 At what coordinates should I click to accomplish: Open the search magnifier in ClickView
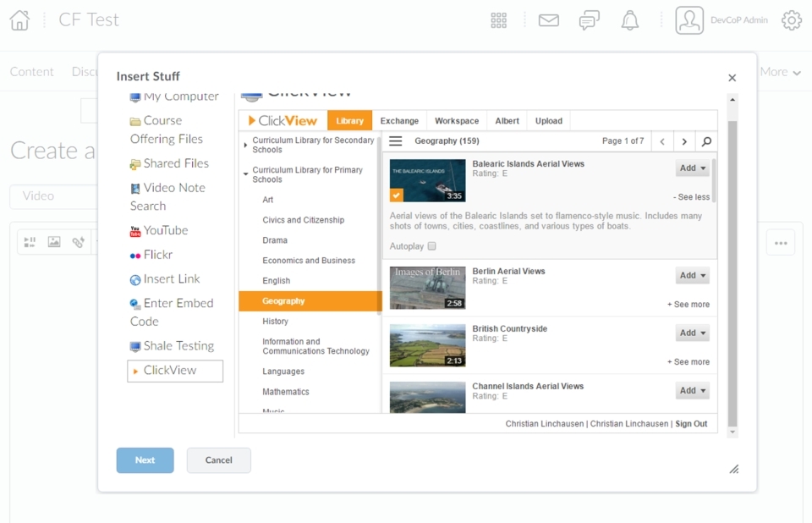706,141
